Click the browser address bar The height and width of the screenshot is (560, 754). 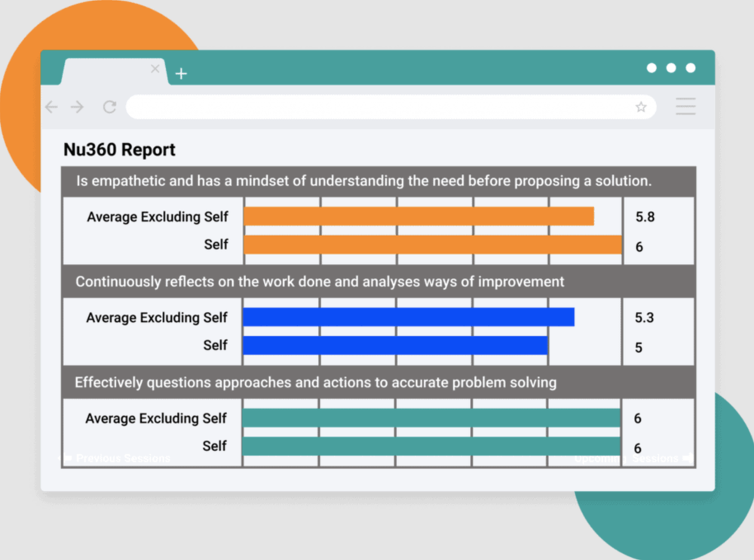click(391, 107)
